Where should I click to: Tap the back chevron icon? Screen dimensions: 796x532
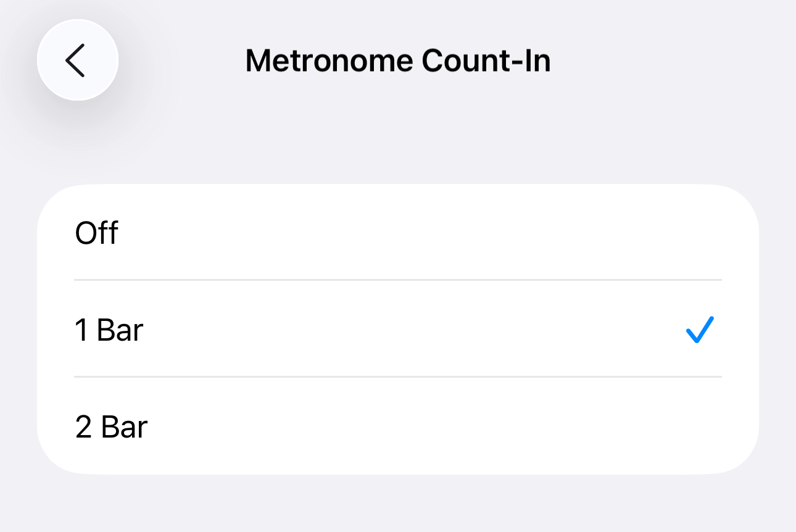(77, 60)
